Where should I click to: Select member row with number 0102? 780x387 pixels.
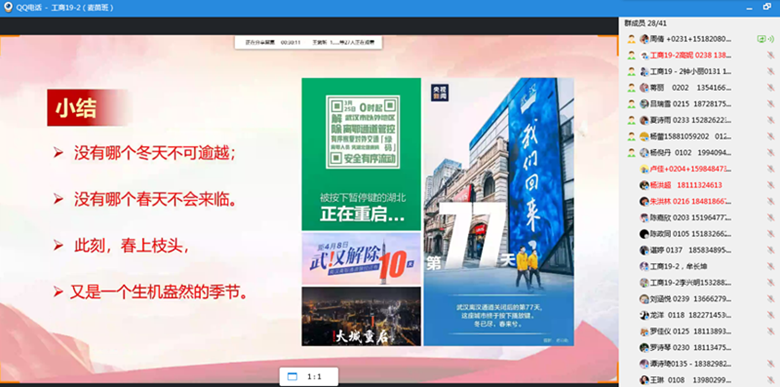(x=699, y=152)
